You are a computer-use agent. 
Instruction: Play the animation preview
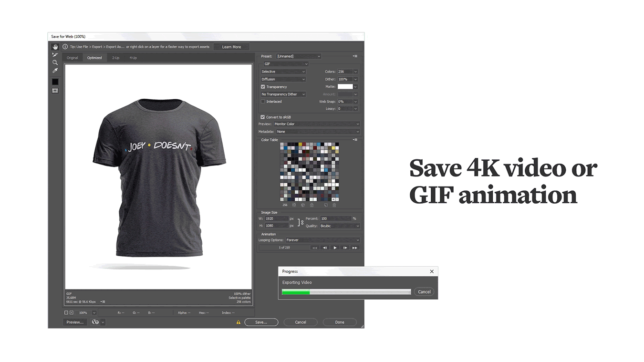click(x=335, y=248)
